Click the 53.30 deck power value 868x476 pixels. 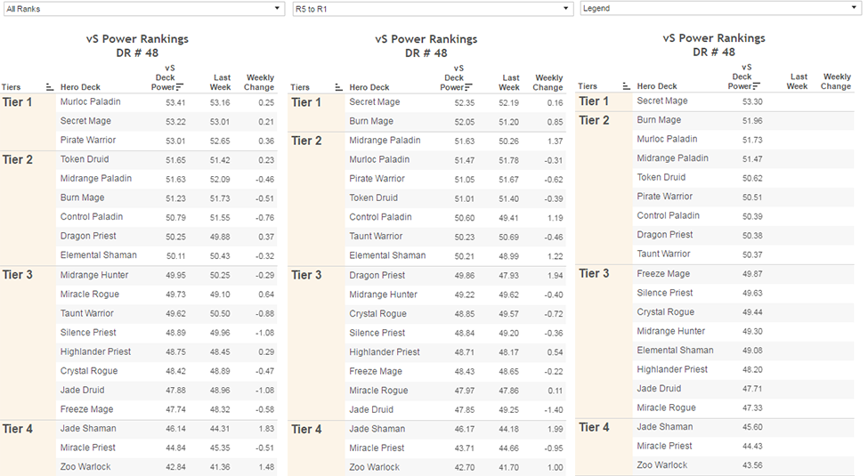click(x=752, y=101)
